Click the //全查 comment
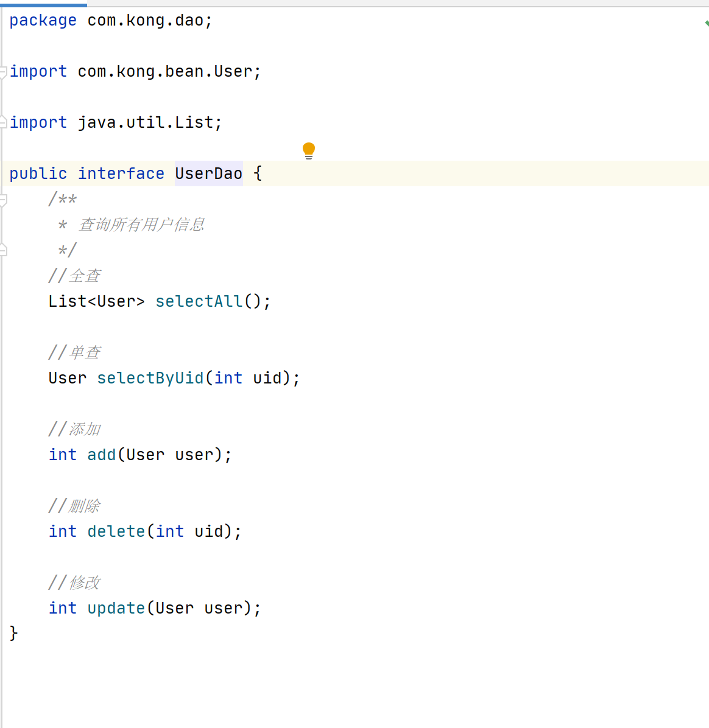Screen dimensions: 709x728 click(x=74, y=276)
